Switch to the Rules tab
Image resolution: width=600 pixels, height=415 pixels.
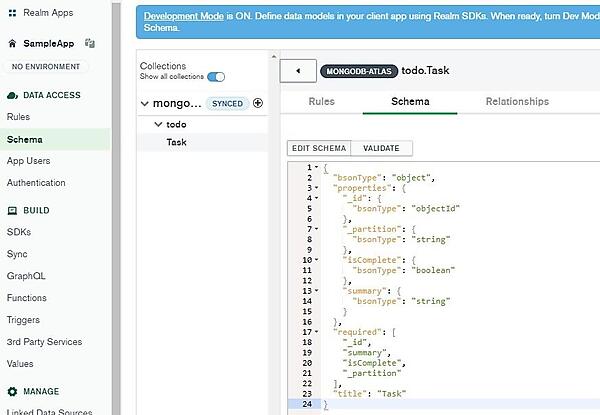pyautogui.click(x=321, y=101)
